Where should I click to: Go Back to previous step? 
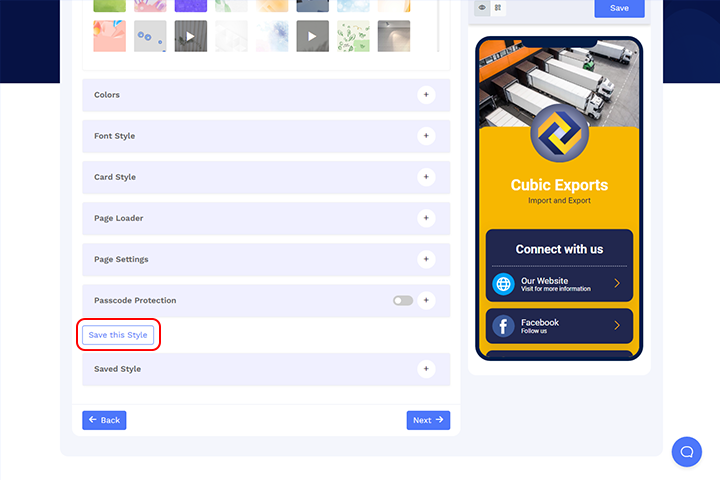[104, 420]
